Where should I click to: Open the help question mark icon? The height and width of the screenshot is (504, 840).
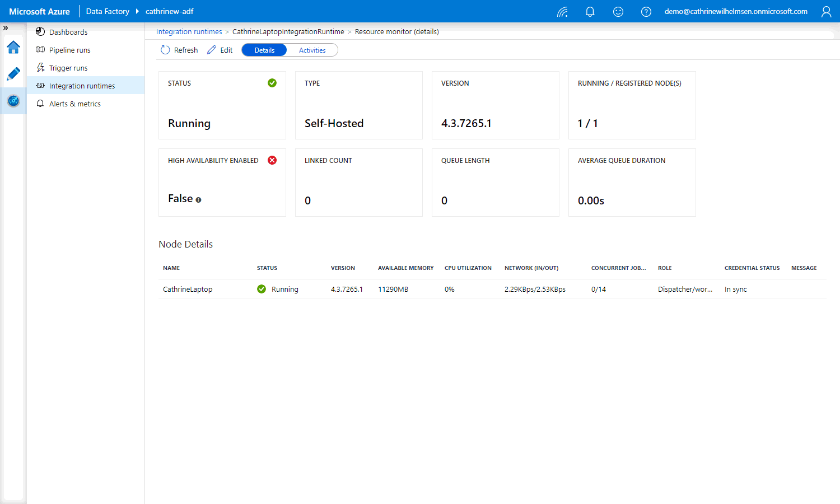(x=646, y=12)
